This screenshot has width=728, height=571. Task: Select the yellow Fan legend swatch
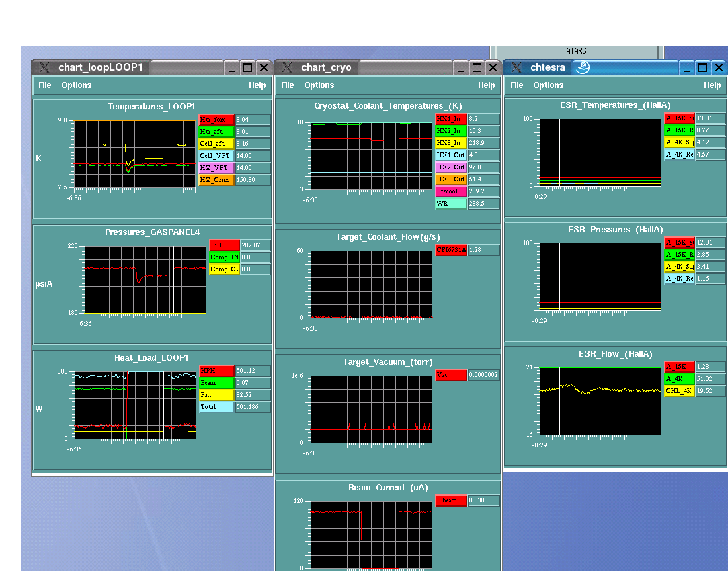click(216, 395)
